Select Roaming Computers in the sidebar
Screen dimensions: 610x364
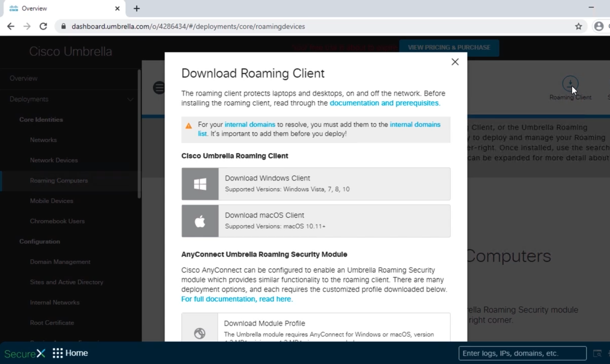(59, 181)
